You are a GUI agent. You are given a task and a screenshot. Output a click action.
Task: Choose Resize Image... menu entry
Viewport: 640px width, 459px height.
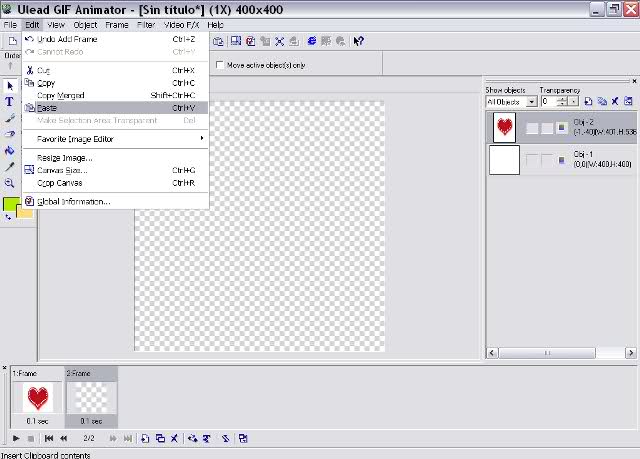coord(116,158)
